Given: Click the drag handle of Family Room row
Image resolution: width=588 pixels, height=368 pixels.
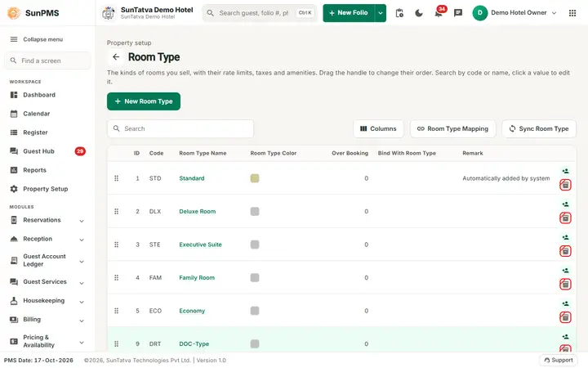Looking at the screenshot, I should pos(116,277).
